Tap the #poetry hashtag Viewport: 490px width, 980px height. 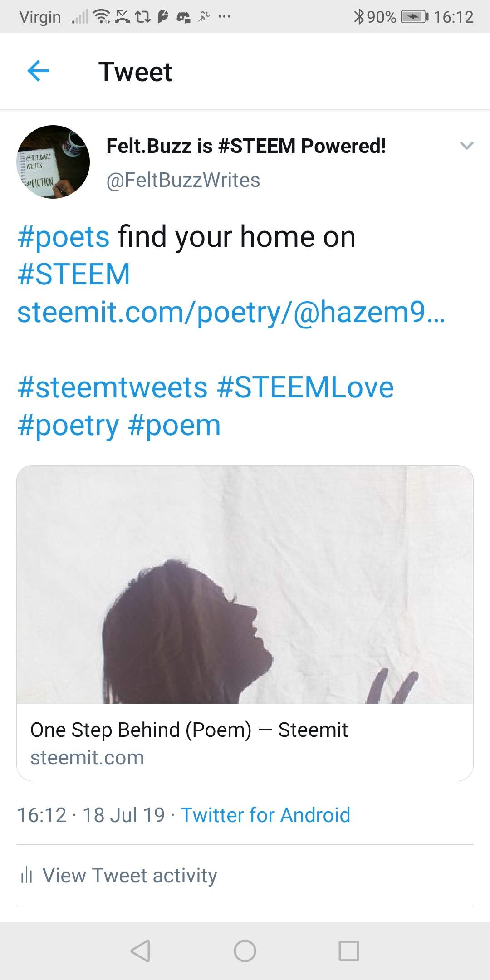[68, 426]
